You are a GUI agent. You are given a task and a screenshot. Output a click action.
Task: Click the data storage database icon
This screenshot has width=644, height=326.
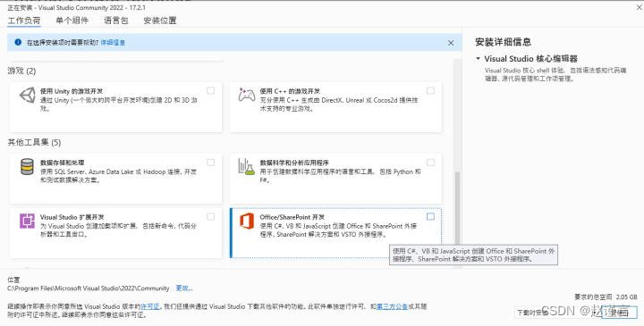coord(27,166)
